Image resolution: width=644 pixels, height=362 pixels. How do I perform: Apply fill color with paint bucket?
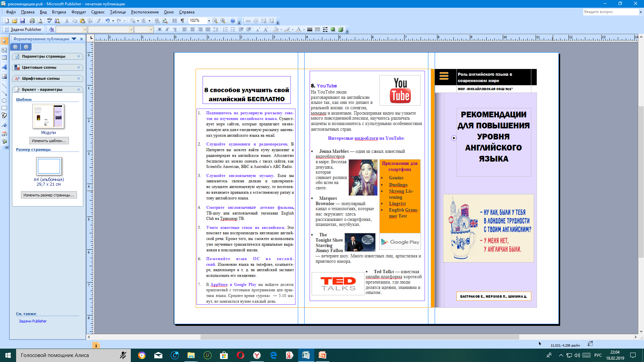point(276,29)
